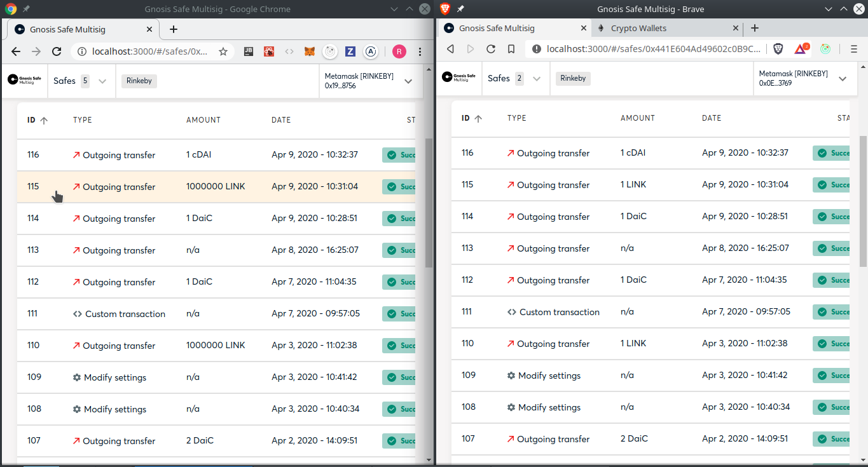Image resolution: width=868 pixels, height=467 pixels.
Task: Click AMOUNT column header in Brave table
Action: click(638, 118)
